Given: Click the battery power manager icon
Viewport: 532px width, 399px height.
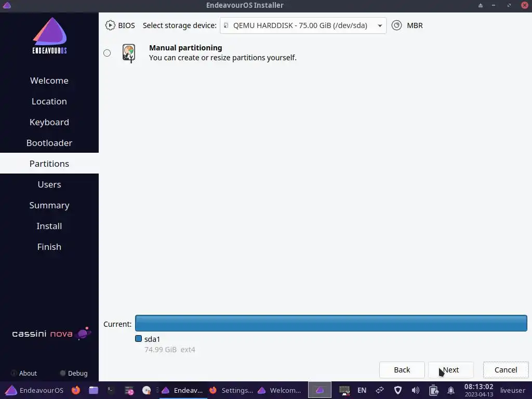Looking at the screenshot, I should pyautogui.click(x=434, y=390).
